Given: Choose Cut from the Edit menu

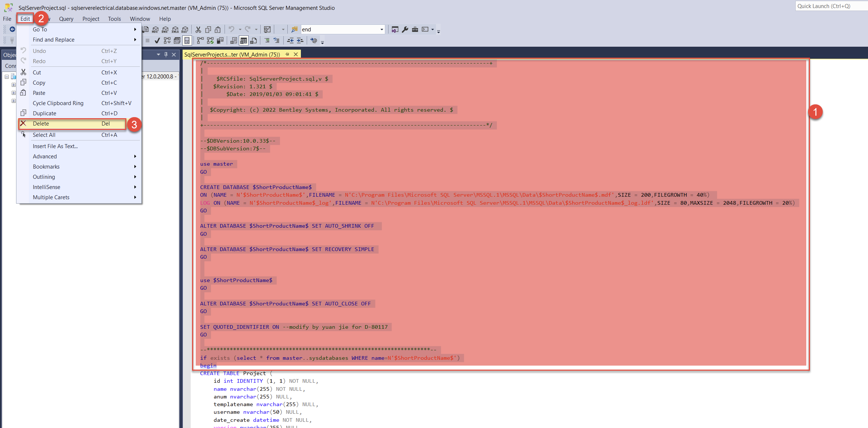Looking at the screenshot, I should 80,73.
